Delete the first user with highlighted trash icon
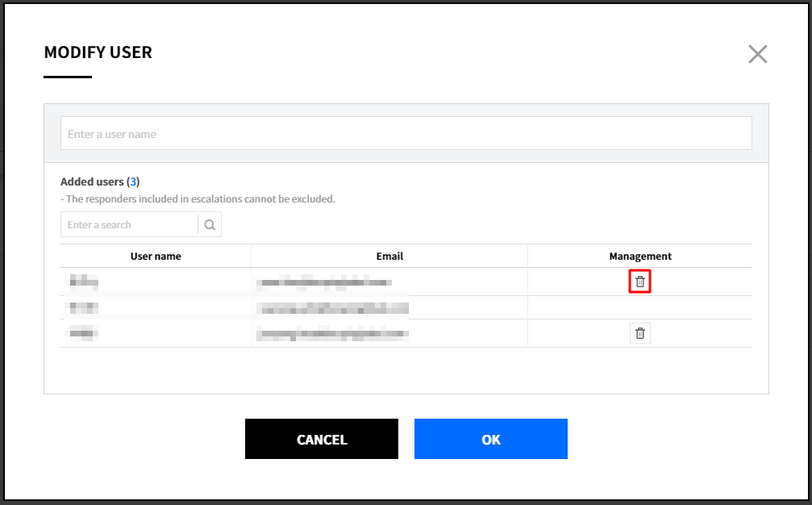 coord(640,282)
